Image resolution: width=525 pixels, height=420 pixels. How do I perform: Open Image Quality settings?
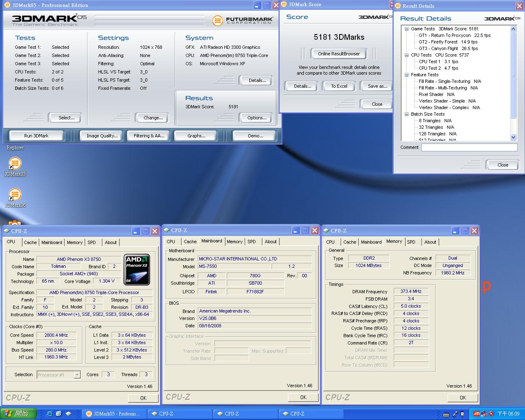click(x=102, y=136)
